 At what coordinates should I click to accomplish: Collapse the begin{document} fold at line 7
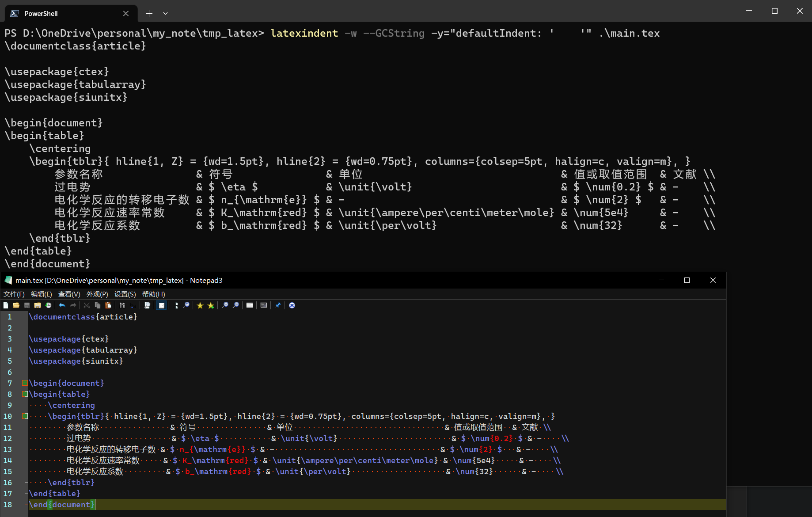tap(25, 383)
